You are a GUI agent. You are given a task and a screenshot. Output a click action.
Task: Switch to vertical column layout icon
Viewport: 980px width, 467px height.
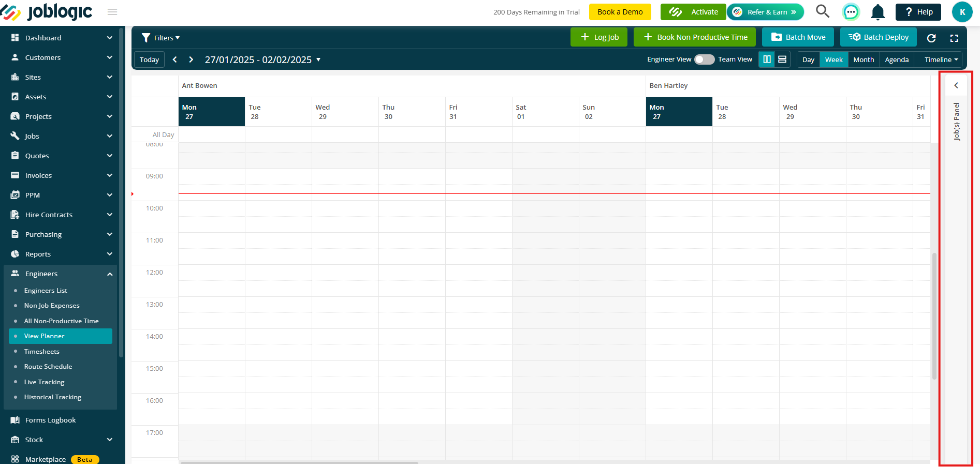pos(767,59)
